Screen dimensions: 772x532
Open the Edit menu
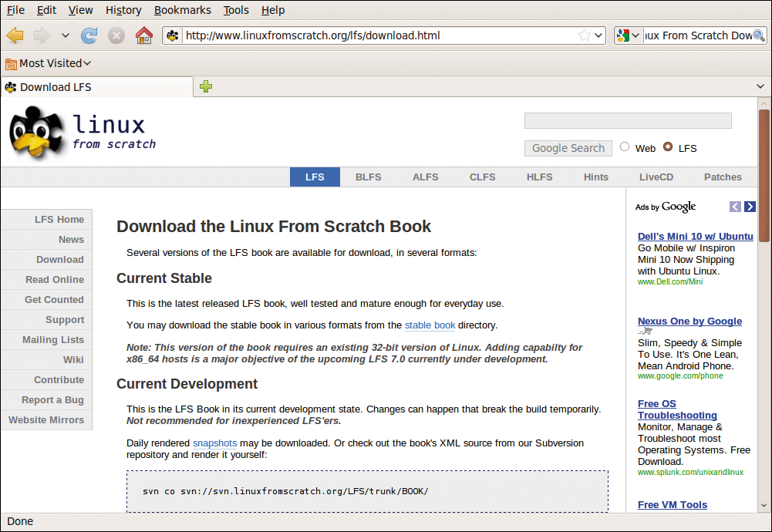click(47, 10)
